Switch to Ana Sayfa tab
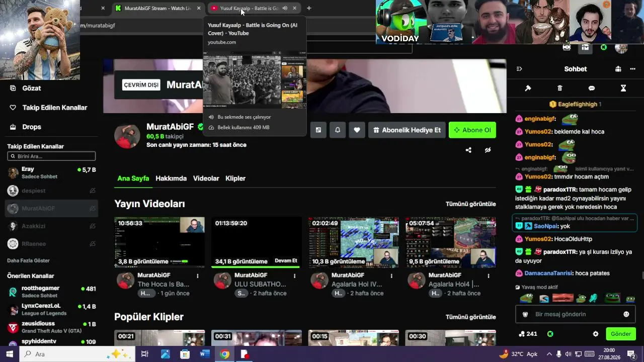The image size is (644, 362). point(133,178)
